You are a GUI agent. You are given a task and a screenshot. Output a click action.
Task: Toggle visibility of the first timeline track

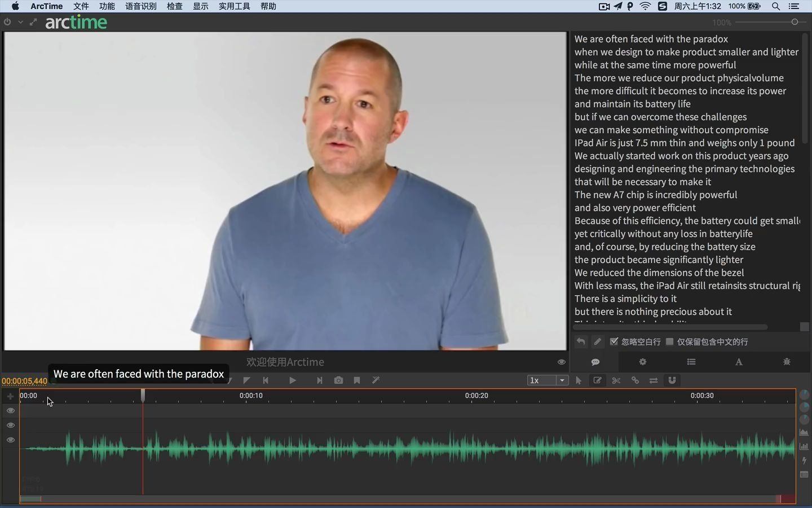click(x=11, y=410)
